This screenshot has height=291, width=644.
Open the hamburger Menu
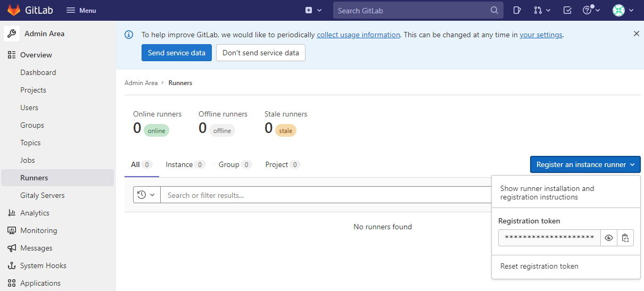81,11
